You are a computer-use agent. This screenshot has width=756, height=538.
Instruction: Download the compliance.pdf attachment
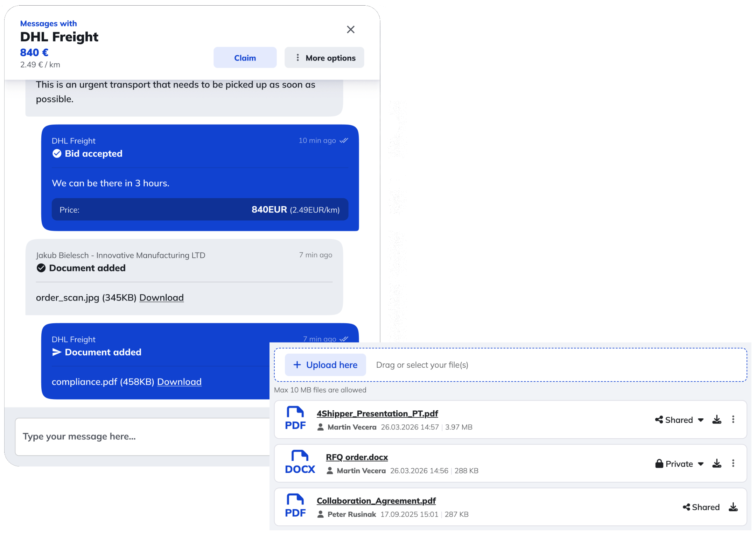[x=179, y=382]
